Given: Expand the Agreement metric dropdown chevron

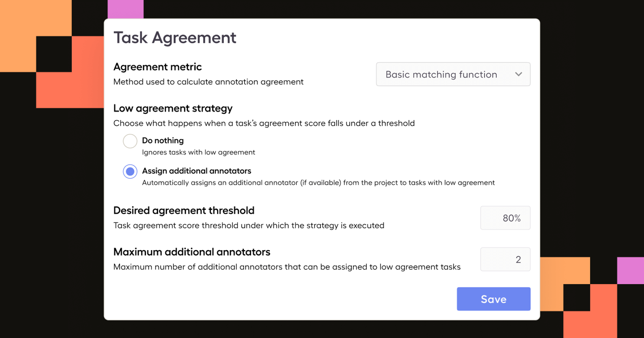Looking at the screenshot, I should point(518,74).
